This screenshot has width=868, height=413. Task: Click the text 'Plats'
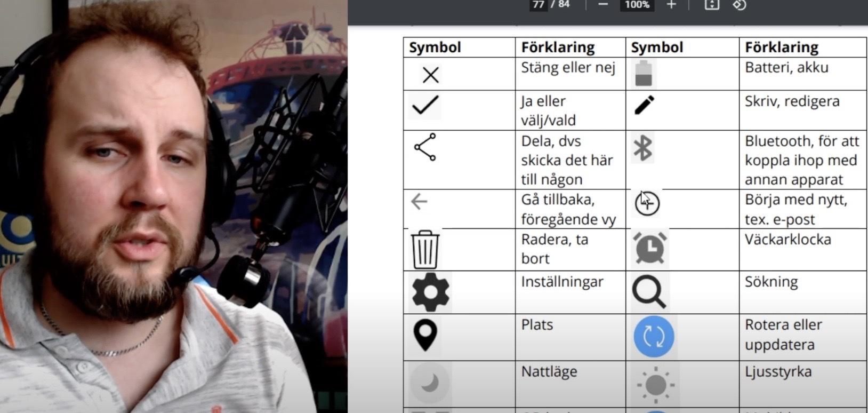pyautogui.click(x=537, y=324)
